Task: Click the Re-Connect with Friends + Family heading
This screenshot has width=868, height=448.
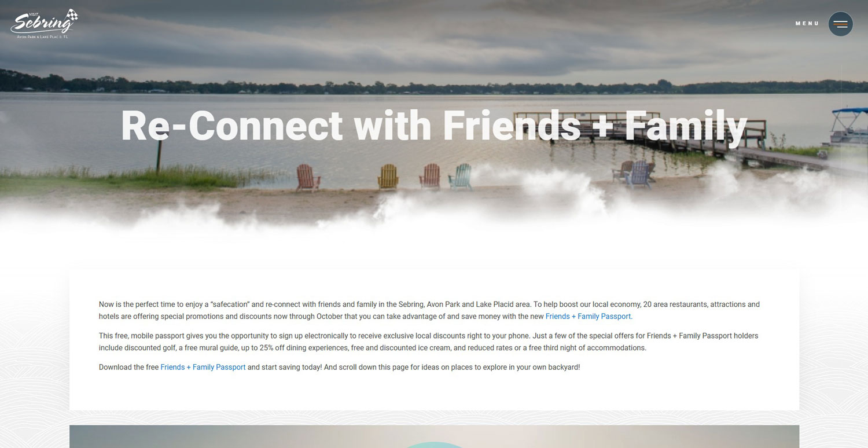Action: (x=434, y=126)
